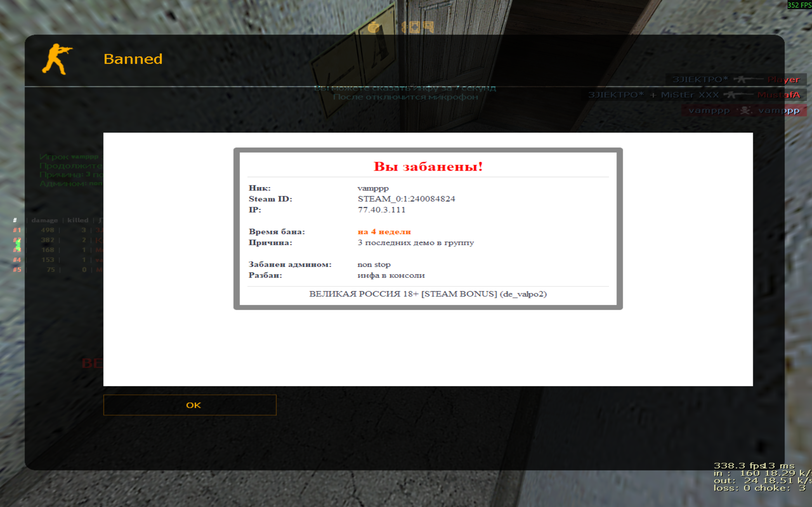This screenshot has height=507, width=812.
Task: Click the ban reason '3 последних демо в группу'
Action: coord(416,243)
